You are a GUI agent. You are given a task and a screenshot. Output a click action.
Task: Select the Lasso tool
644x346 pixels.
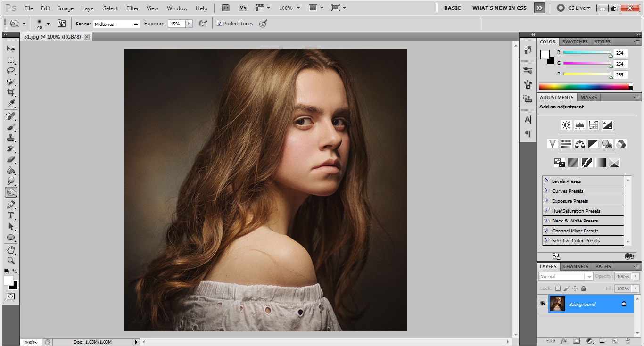click(x=11, y=71)
